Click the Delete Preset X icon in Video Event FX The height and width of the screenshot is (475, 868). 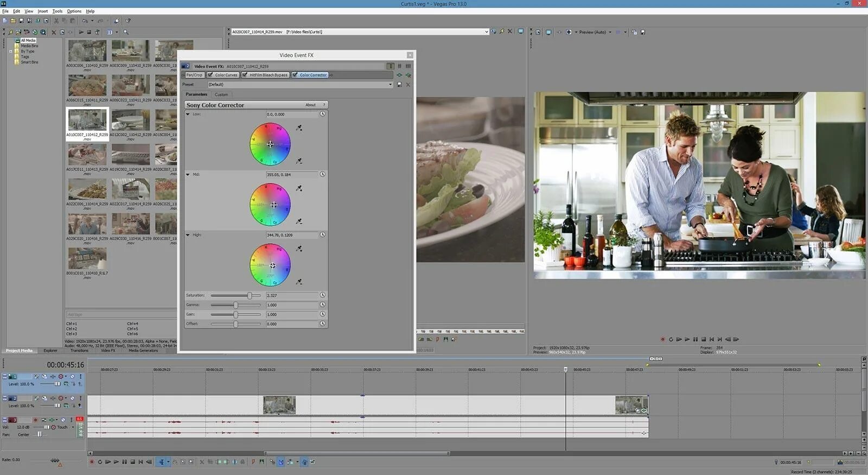click(x=408, y=84)
